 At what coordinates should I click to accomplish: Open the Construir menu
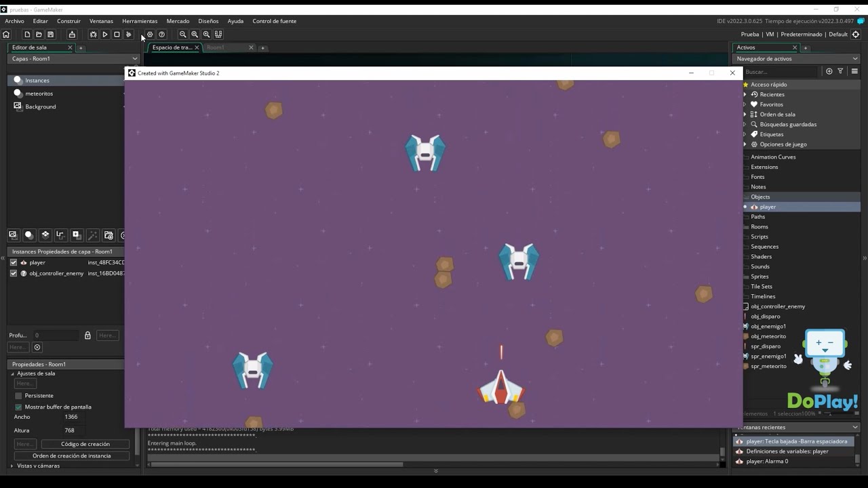(68, 21)
